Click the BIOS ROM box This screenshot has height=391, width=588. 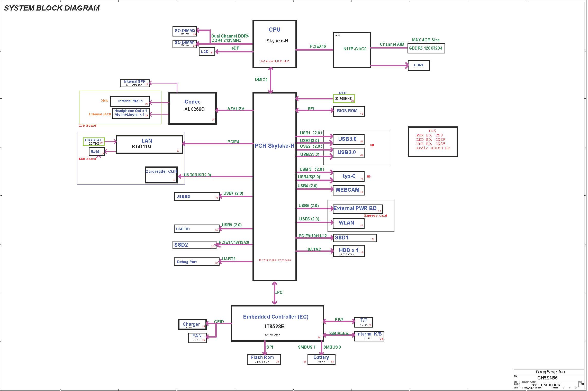[x=349, y=111]
